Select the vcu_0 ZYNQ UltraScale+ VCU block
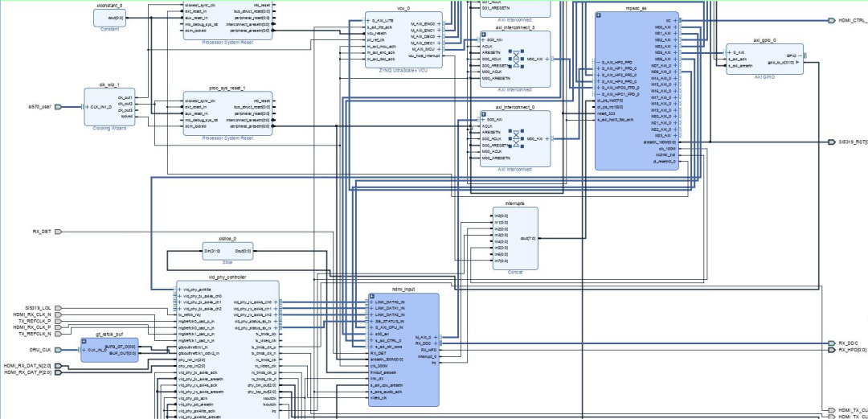Viewport: 868px width, 419px height. pyautogui.click(x=403, y=39)
